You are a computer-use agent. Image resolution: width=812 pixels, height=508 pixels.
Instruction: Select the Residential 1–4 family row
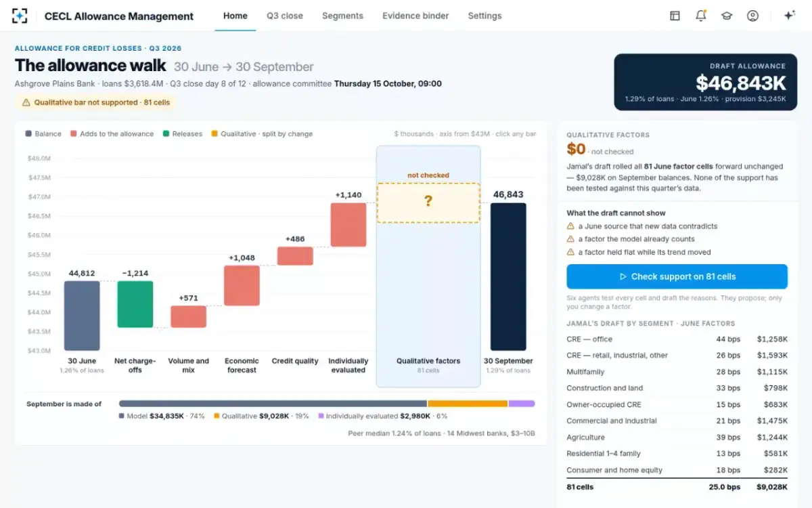(x=677, y=454)
